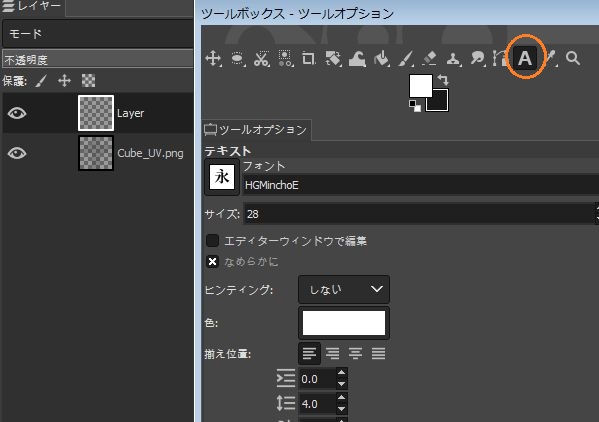Select the Eraser tool
The width and height of the screenshot is (599, 422).
point(429,59)
